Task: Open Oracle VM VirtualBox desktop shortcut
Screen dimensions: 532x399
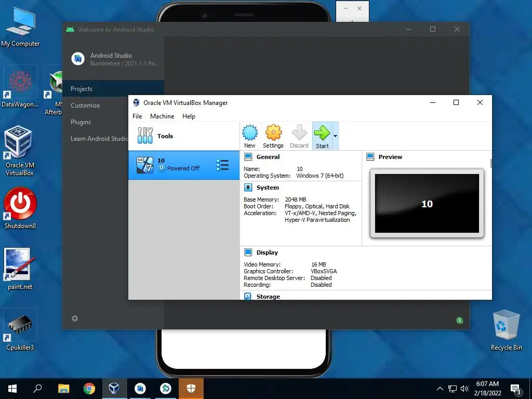Action: pos(20,151)
